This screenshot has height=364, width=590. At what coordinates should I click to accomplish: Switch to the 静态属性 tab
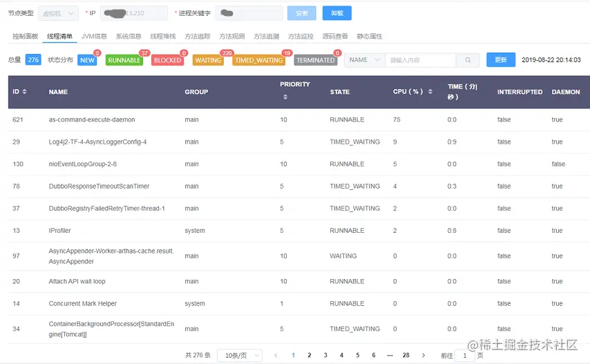click(x=370, y=36)
